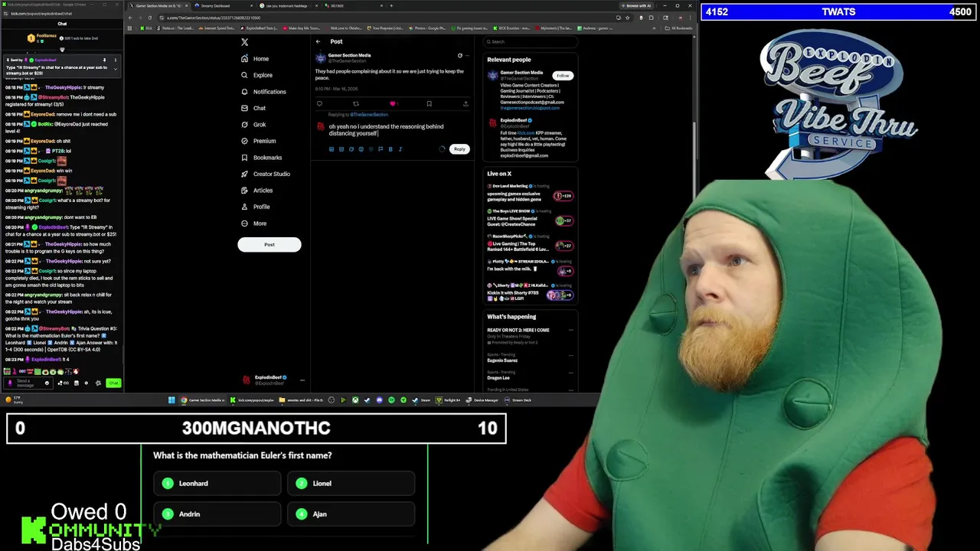Open options for Dragon Lee trend
The width and height of the screenshot is (980, 551).
(x=570, y=373)
